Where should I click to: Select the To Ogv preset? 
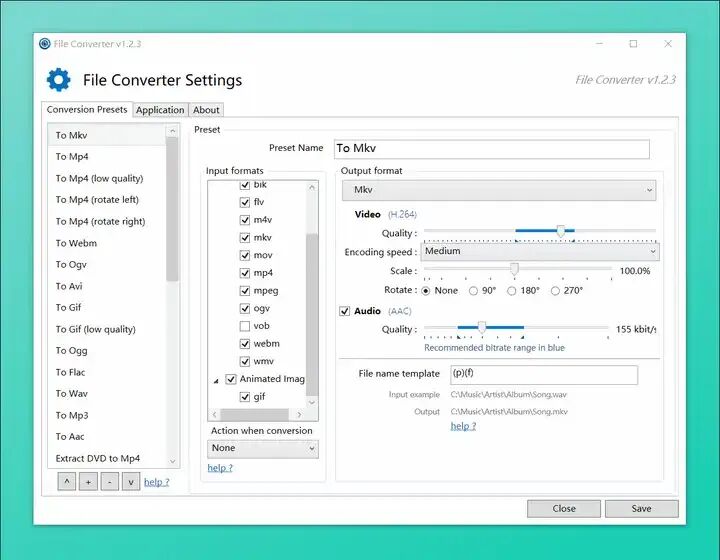point(107,265)
